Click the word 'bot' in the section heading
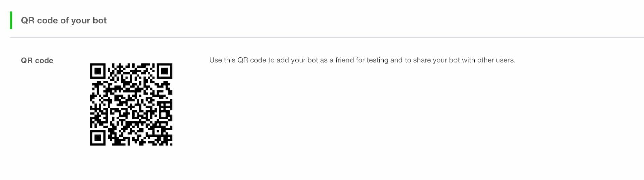 click(x=100, y=21)
